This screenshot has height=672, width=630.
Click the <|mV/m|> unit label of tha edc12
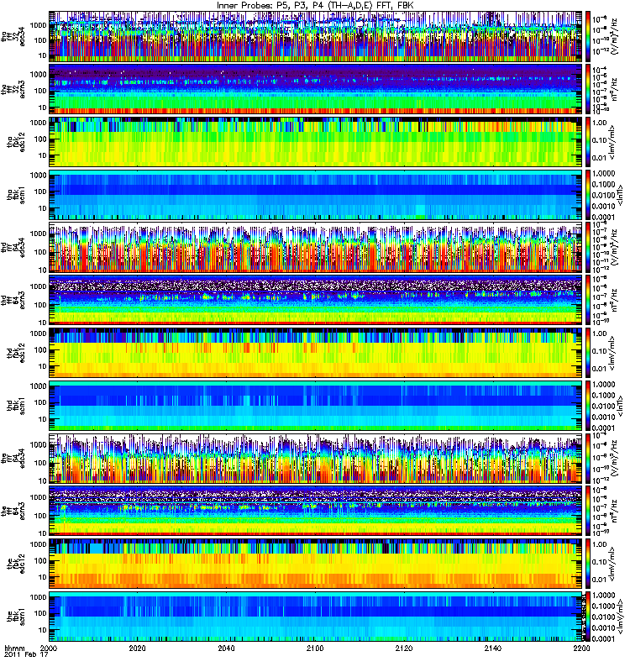612,142
